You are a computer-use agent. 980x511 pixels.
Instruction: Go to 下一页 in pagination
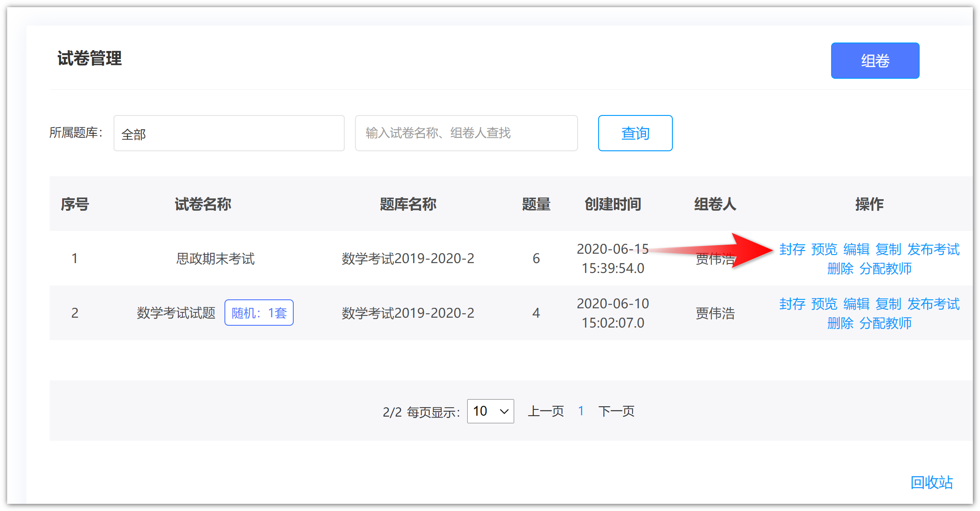coord(616,411)
